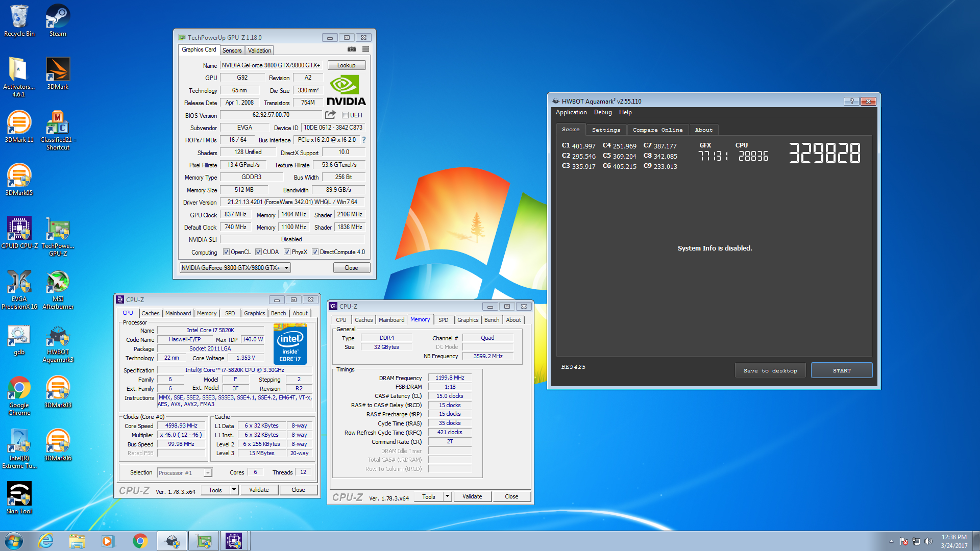The image size is (980, 551).
Task: Open the Debug menu in HWBOT Aquamark
Action: pos(603,112)
